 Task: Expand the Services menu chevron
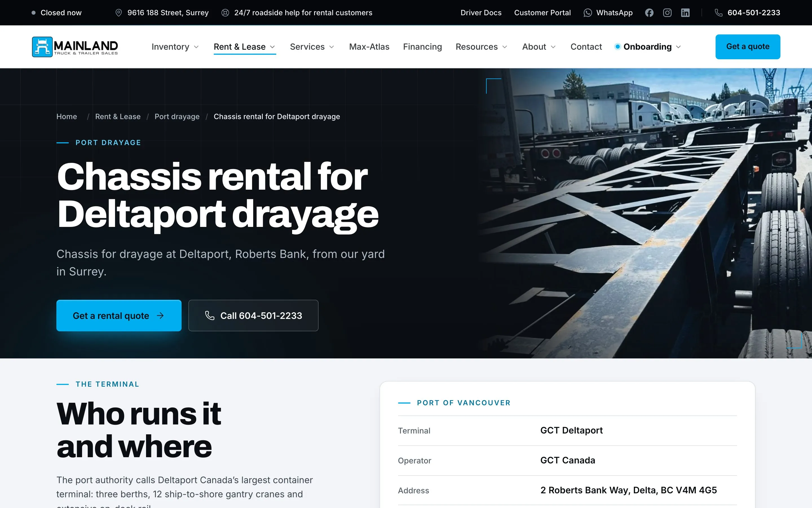point(332,47)
